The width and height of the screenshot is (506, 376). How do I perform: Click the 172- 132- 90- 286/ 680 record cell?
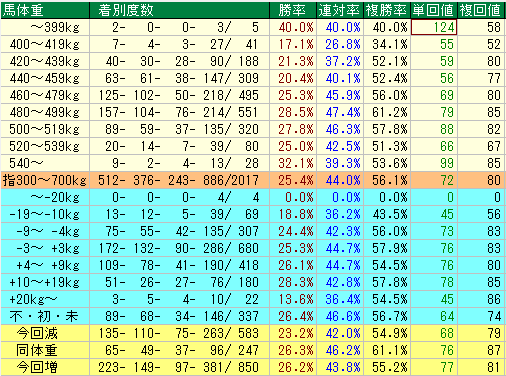coord(179,248)
